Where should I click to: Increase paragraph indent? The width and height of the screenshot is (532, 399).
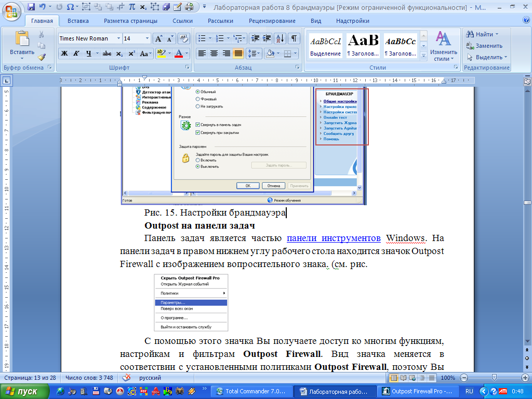[x=267, y=38]
